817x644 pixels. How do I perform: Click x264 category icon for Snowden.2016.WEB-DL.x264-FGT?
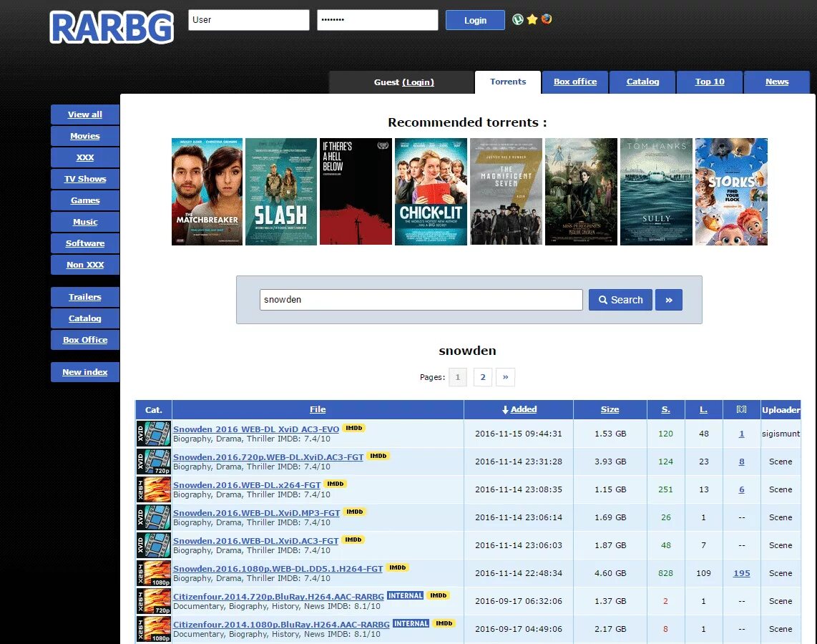click(154, 489)
